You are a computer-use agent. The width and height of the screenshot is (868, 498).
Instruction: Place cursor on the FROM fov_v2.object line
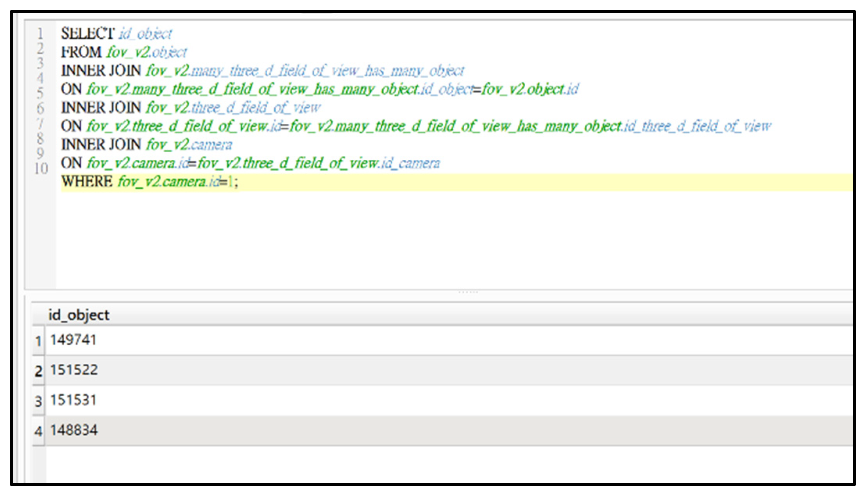pos(124,52)
